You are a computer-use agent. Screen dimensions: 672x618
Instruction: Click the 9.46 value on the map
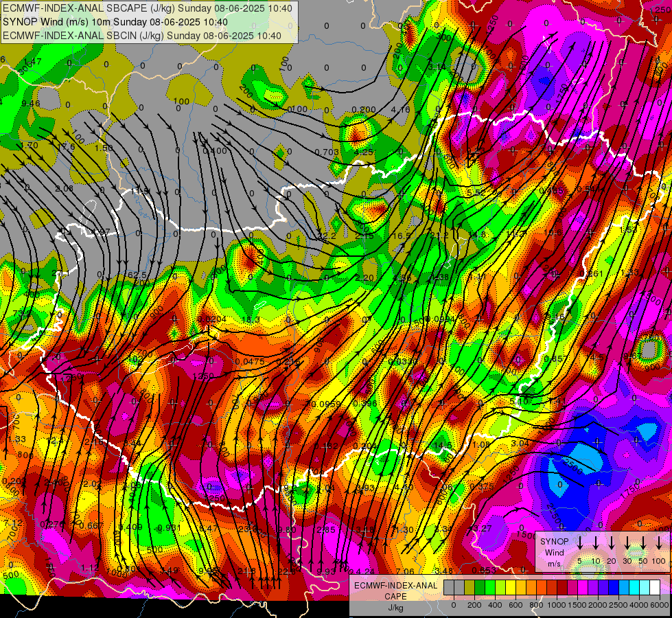[31, 104]
